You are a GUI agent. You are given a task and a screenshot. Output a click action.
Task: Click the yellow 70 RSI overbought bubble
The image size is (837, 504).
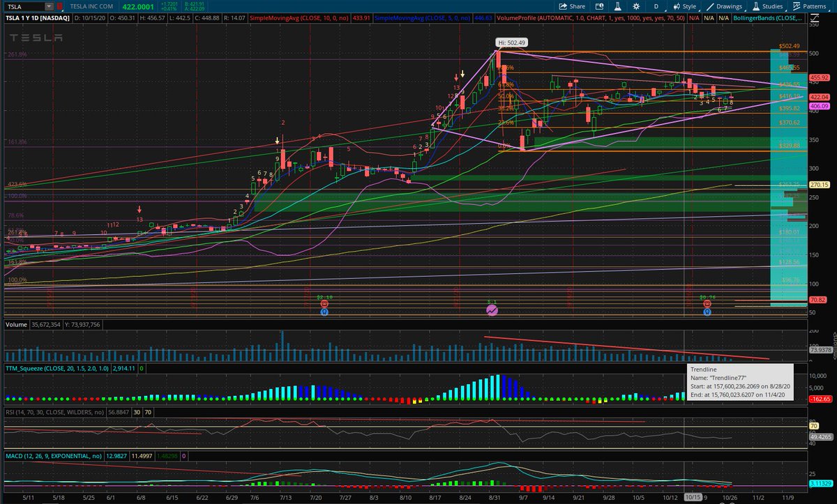pos(813,425)
